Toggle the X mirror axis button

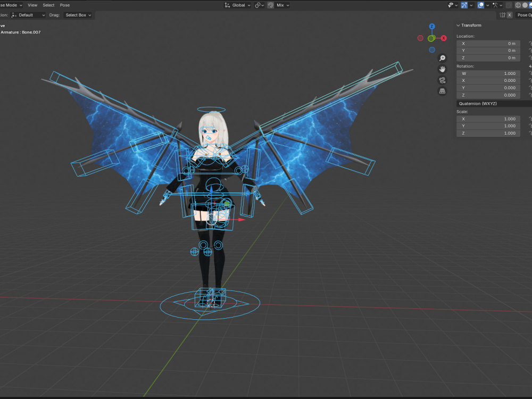click(x=509, y=15)
